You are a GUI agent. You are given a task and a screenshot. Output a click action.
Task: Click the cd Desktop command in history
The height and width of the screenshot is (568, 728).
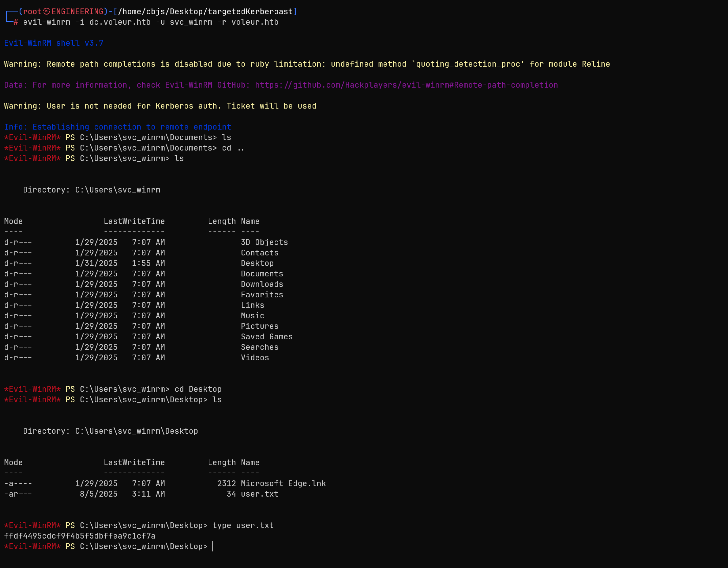[x=198, y=389]
